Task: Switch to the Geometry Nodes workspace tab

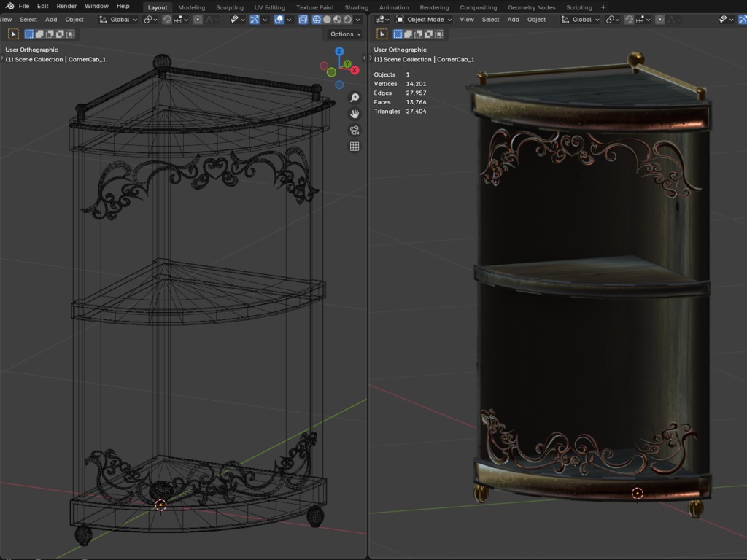Action: (x=531, y=7)
